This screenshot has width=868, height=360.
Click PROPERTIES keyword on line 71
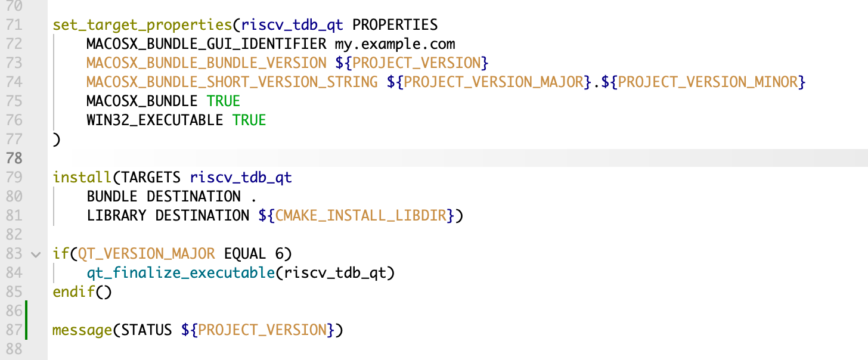pos(395,25)
